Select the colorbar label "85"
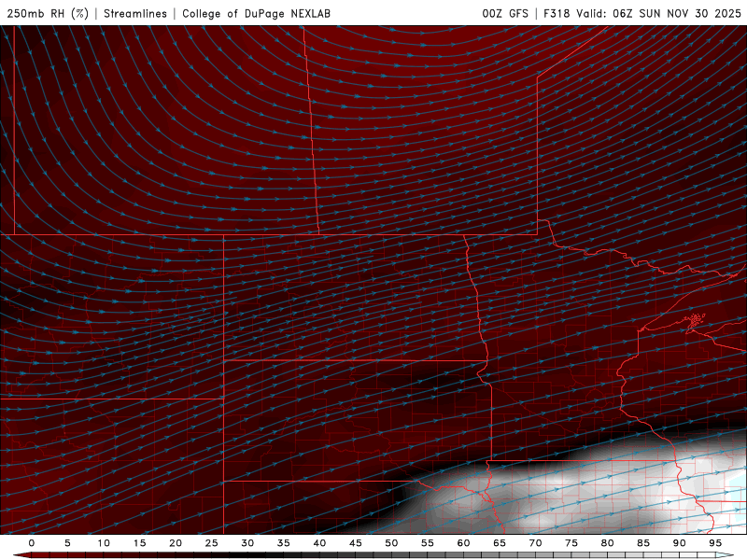Image resolution: width=747 pixels, height=560 pixels. click(642, 543)
